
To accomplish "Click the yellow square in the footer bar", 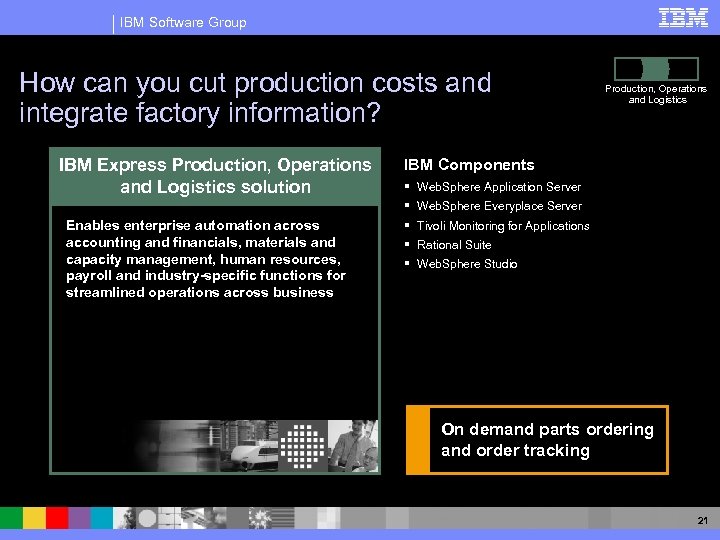I will coord(34,518).
